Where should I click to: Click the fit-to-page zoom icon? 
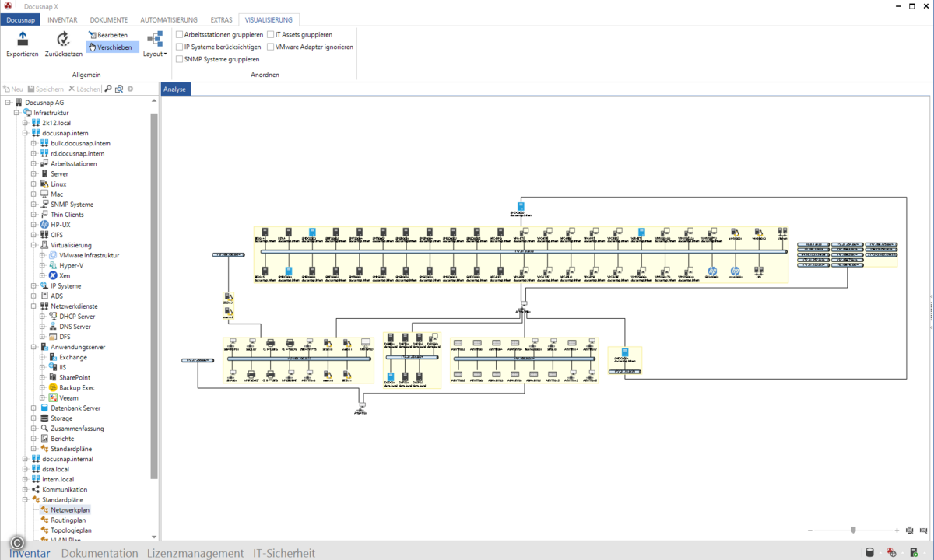pyautogui.click(x=909, y=530)
